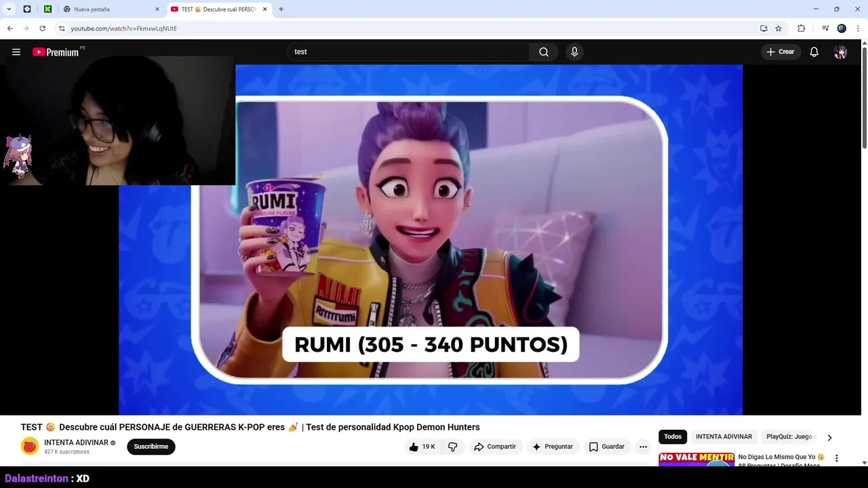This screenshot has height=488, width=868.
Task: Open the Chrome profile avatar
Action: (842, 28)
